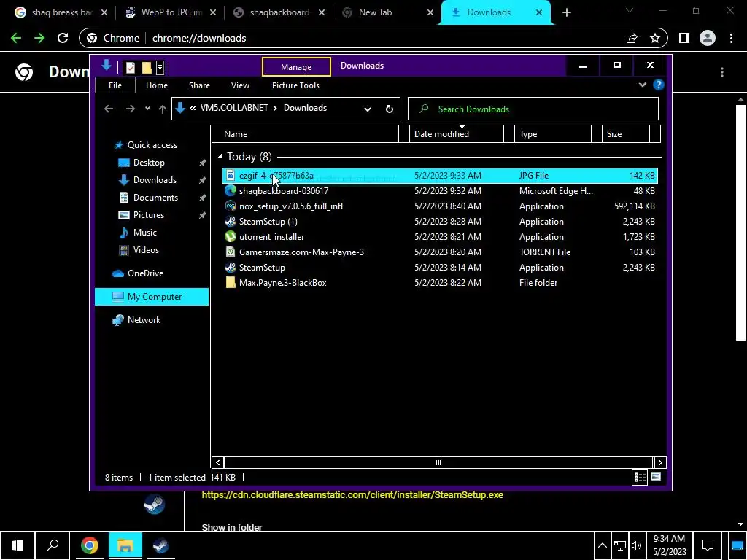Screen dimensions: 747x560
Task: Open the Picture Tools tab
Action: (295, 85)
